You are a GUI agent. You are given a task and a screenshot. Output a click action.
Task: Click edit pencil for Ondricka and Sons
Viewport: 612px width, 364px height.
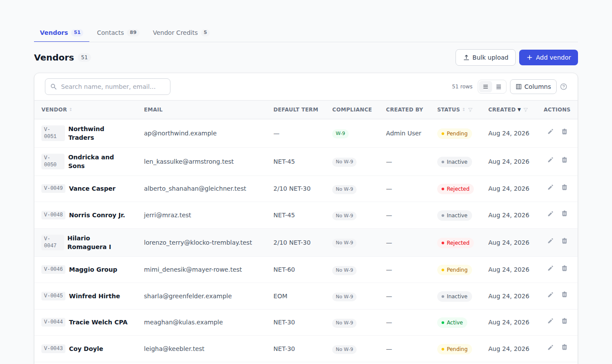(551, 160)
